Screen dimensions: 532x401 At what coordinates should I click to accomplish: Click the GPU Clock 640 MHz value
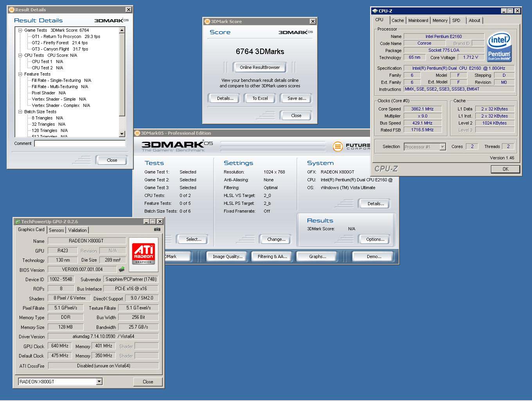point(60,346)
